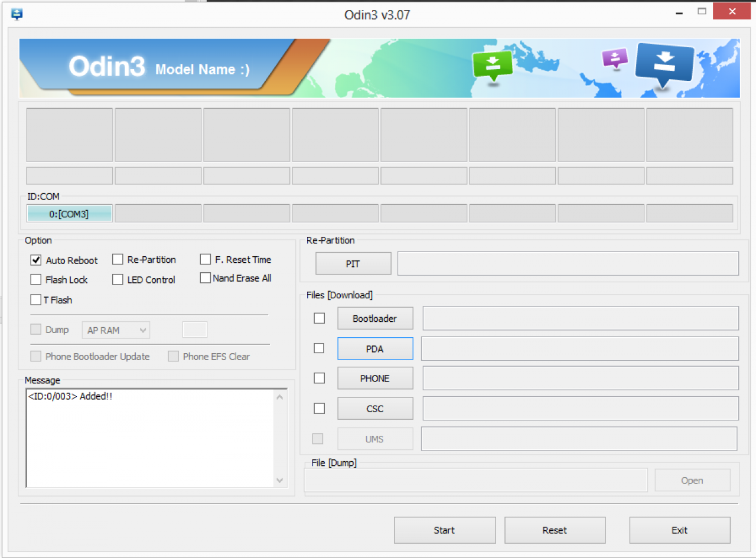Click the Bootloader file path field
756x558 pixels.
pyautogui.click(x=581, y=318)
